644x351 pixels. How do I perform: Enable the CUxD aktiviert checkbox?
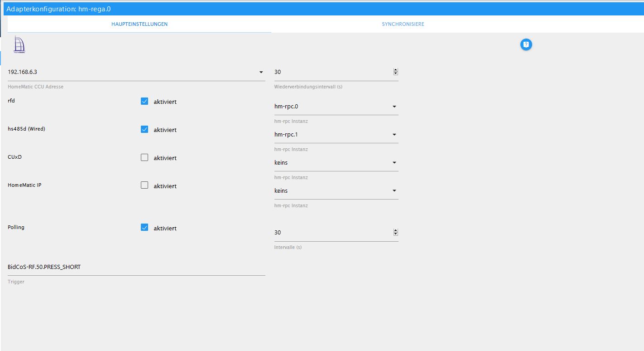pyautogui.click(x=144, y=158)
